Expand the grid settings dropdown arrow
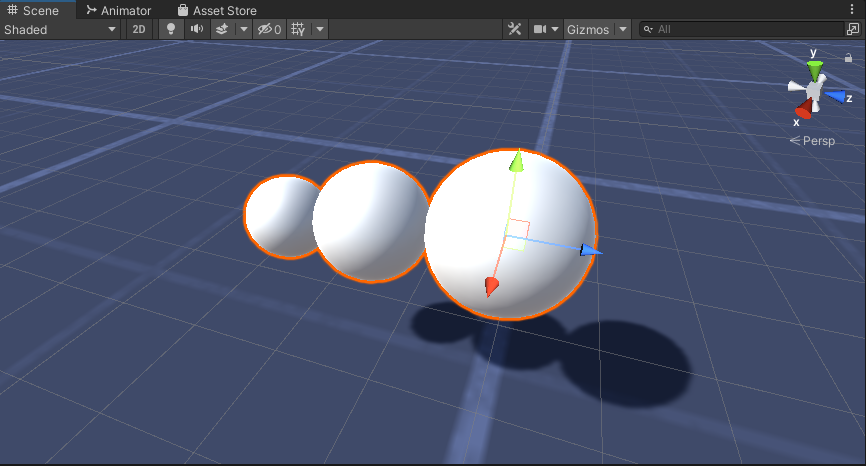 click(x=320, y=29)
